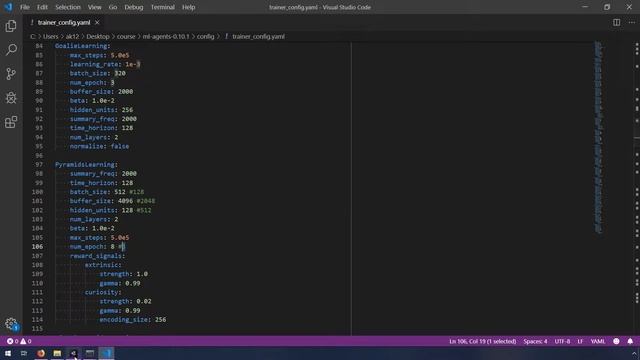Click the feedback smiley icon

tap(616, 341)
